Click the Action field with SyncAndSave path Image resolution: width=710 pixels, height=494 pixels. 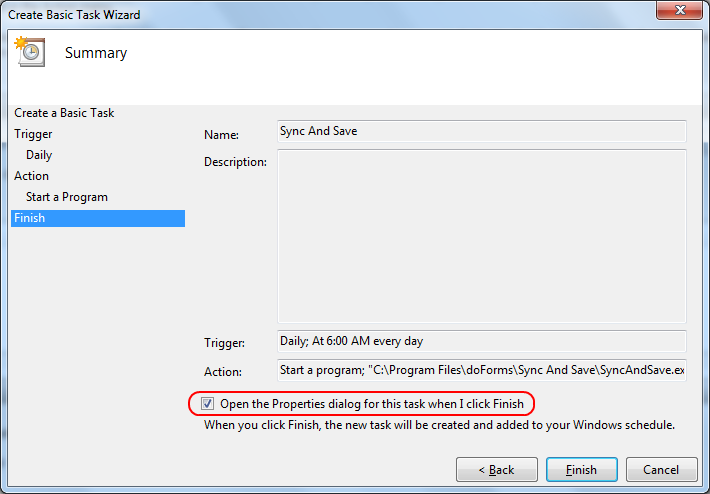point(481,371)
